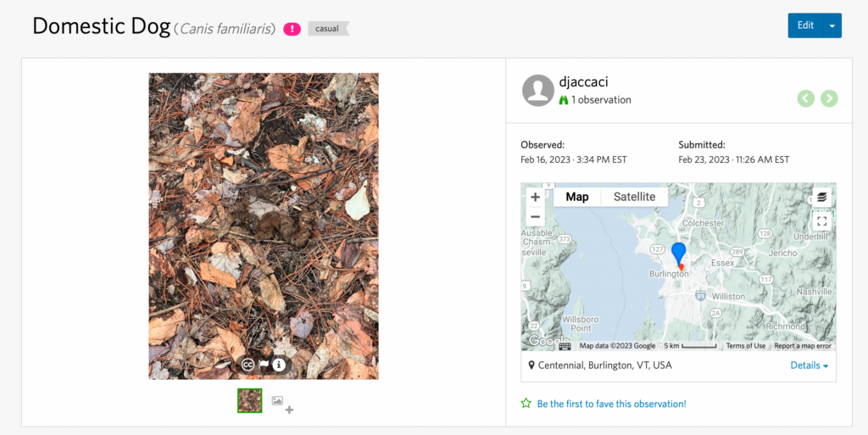Open the djaccaci user profile link
Screen dimensions: 868x435
583,82
